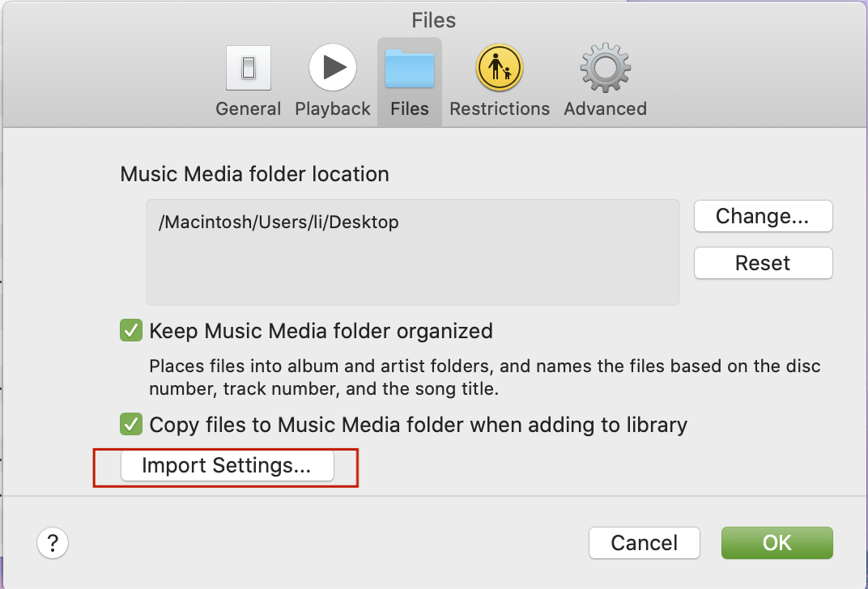Select the Playback tab label
The height and width of the screenshot is (589, 868).
pyautogui.click(x=333, y=109)
